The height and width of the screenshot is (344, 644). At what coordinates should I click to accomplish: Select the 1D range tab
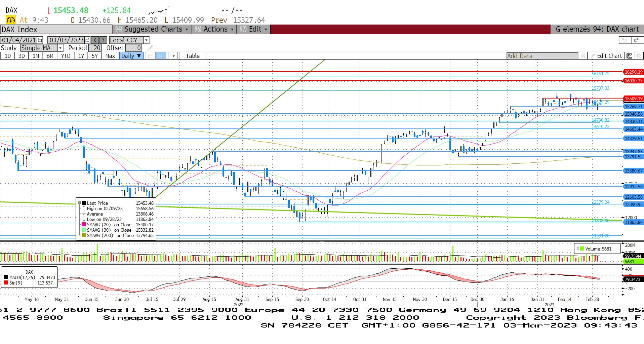pyautogui.click(x=7, y=56)
